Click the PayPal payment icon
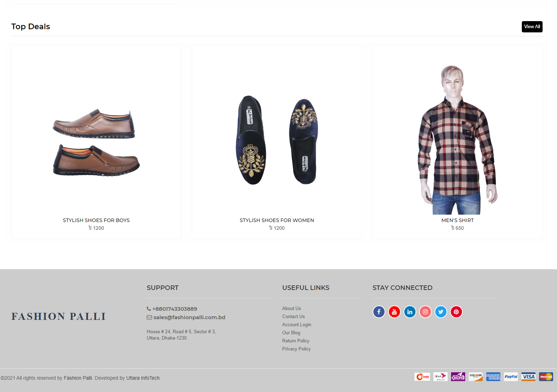Screen dimensions: 557x392 tap(511, 377)
